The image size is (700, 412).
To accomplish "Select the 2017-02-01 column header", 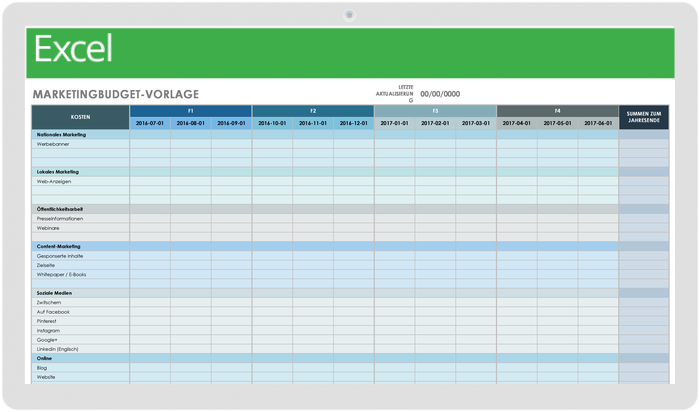I will pos(435,123).
